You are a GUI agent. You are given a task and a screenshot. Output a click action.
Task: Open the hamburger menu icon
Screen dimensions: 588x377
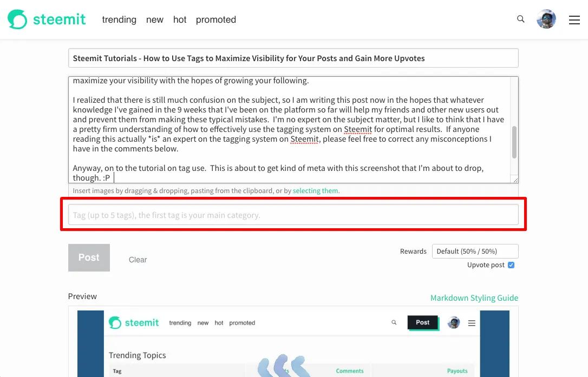coord(574,20)
